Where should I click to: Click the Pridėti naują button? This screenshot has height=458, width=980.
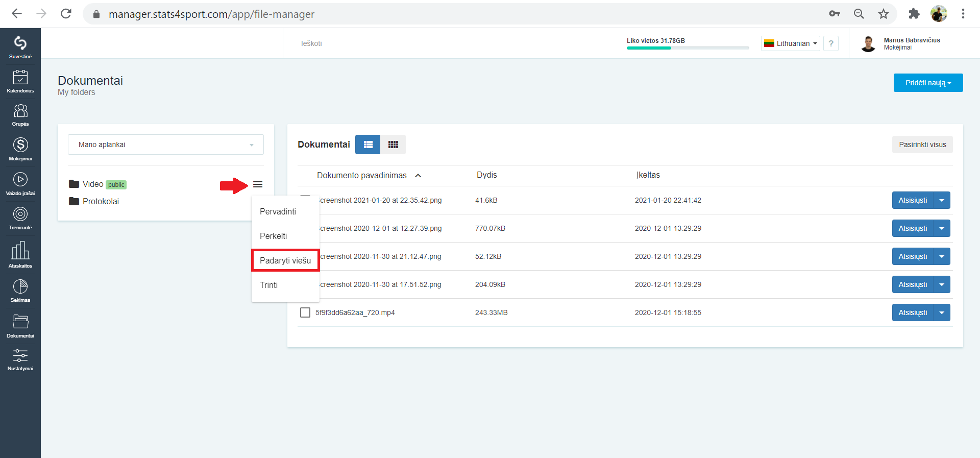tap(928, 83)
